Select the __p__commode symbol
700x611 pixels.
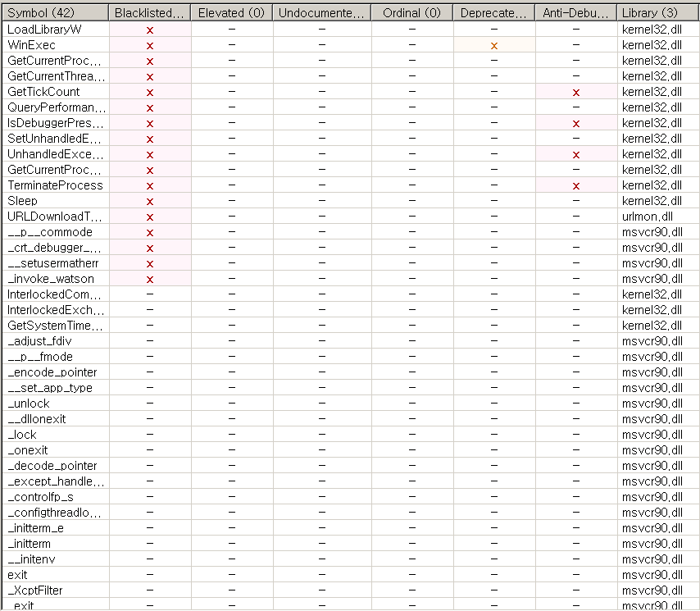pos(50,232)
